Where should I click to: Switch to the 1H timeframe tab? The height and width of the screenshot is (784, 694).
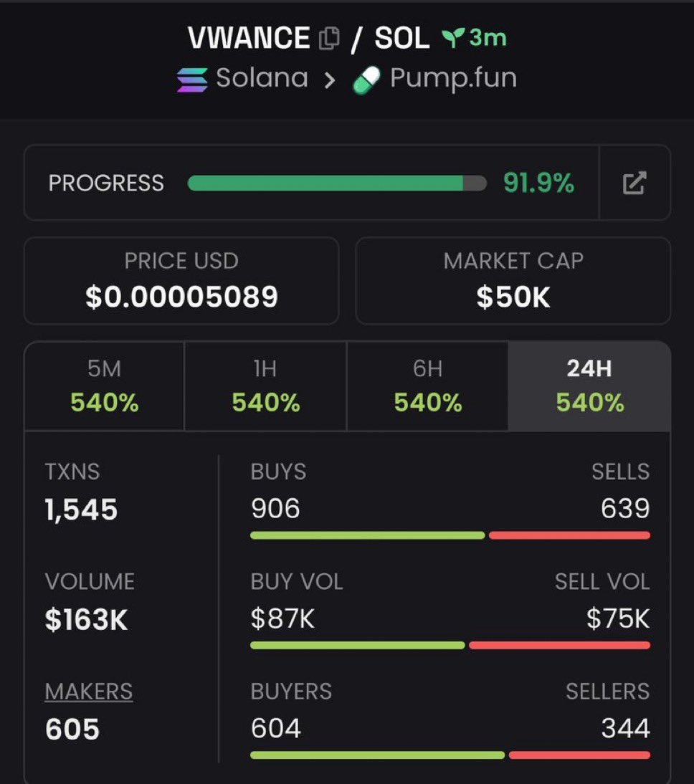tap(265, 386)
